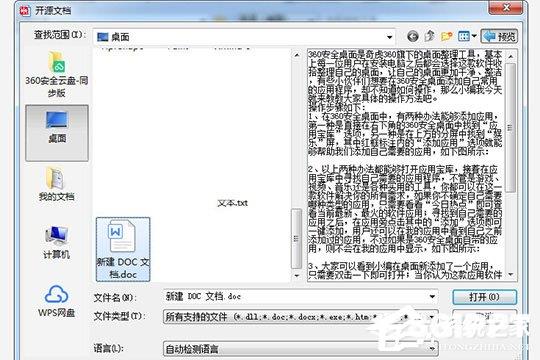Open the 360安全云盘 sidebar location
This screenshot has height=360, width=540.
(x=56, y=74)
